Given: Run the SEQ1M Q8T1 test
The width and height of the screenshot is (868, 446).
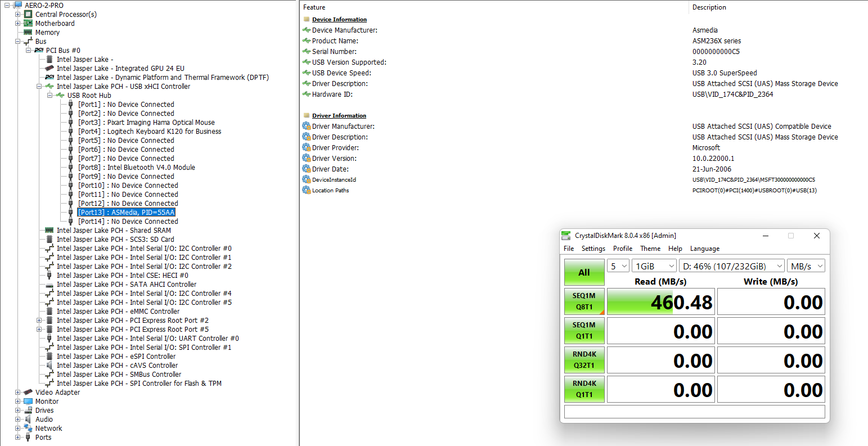Looking at the screenshot, I should pyautogui.click(x=584, y=301).
